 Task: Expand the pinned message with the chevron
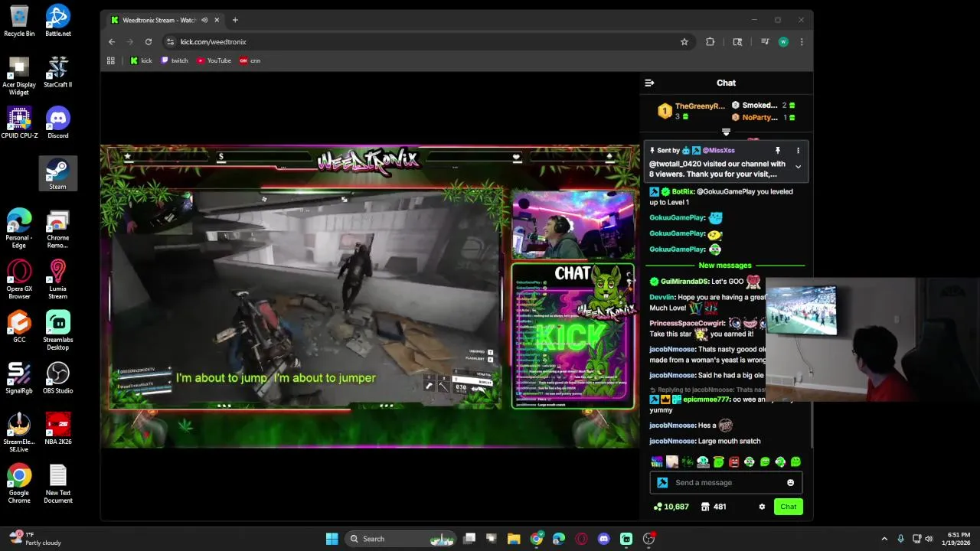798,167
